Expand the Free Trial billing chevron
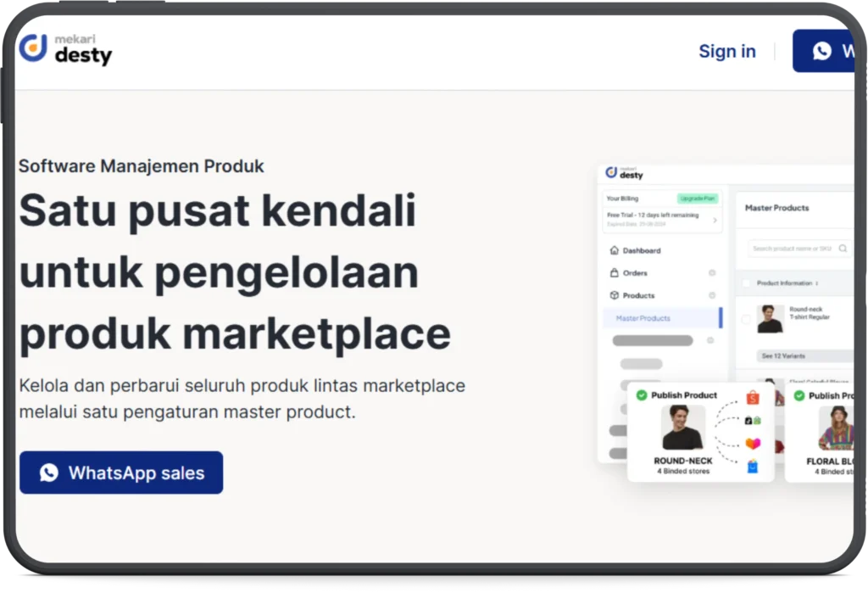The image size is (868, 593). [715, 220]
